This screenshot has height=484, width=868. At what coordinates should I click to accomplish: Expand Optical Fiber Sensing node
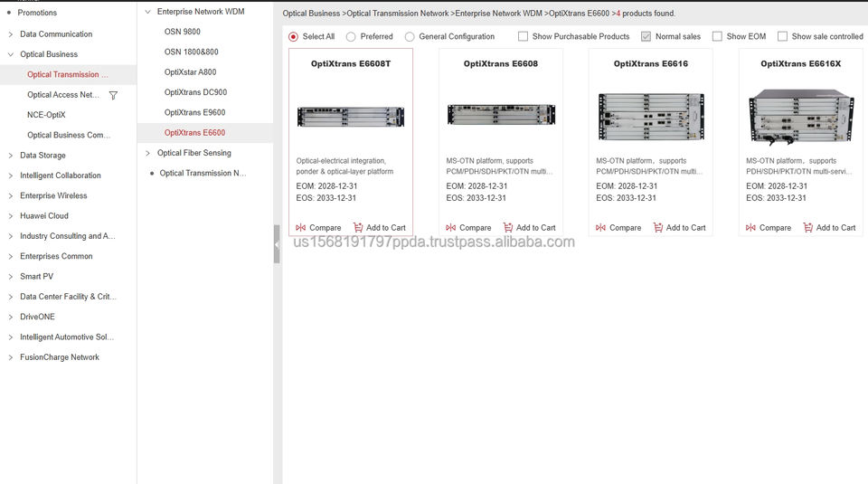point(147,153)
